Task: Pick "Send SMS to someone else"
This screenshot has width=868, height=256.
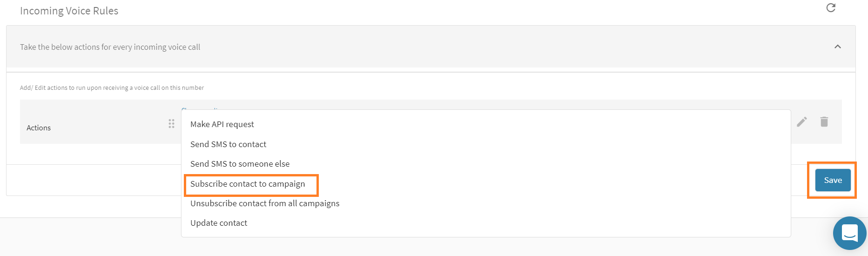Action: 240,164
